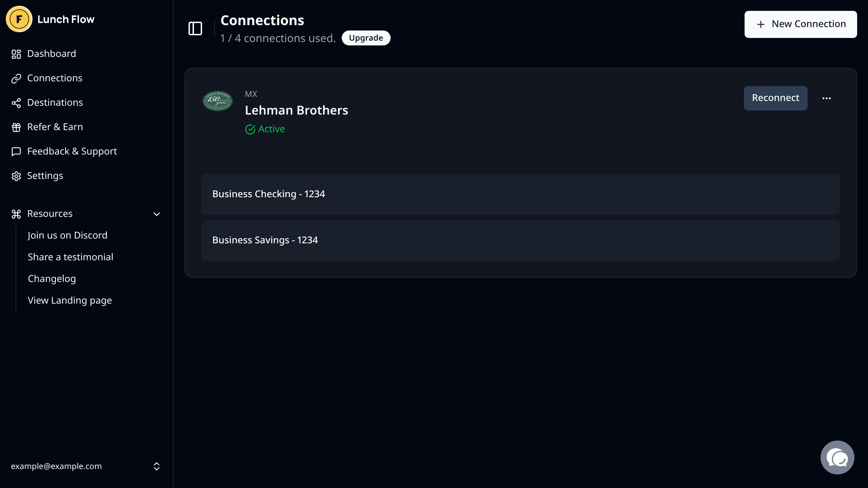Image resolution: width=868 pixels, height=488 pixels.
Task: Open the live chat bubble widget
Action: point(837,457)
